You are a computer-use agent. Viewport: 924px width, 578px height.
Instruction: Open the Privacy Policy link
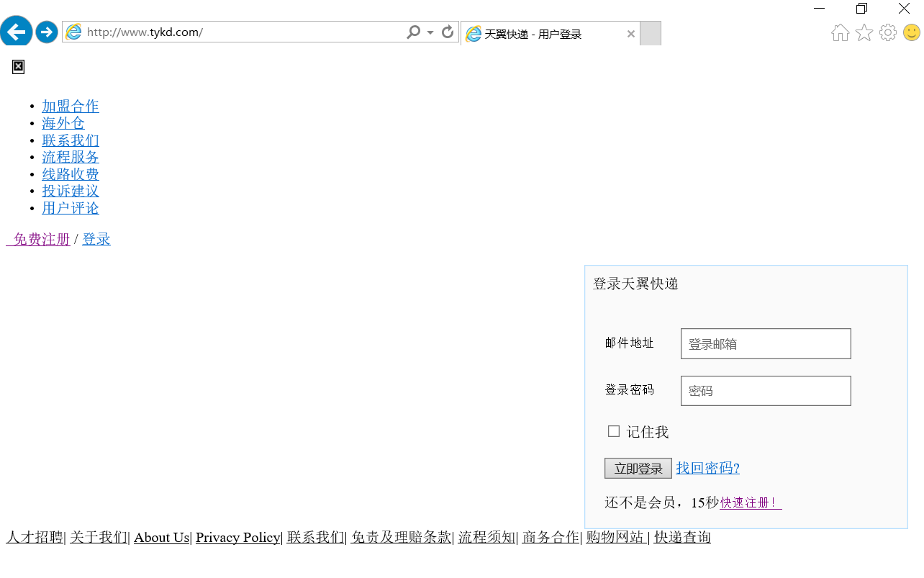[237, 537]
